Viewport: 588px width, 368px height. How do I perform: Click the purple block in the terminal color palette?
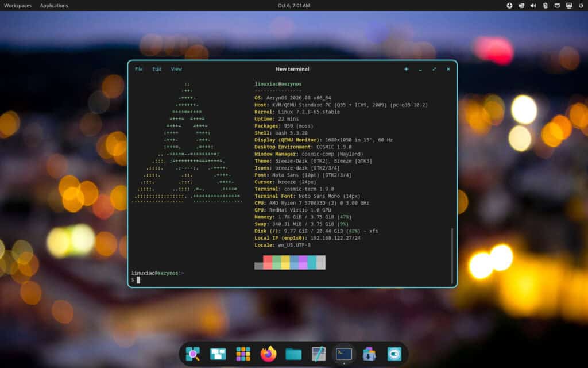pos(303,262)
